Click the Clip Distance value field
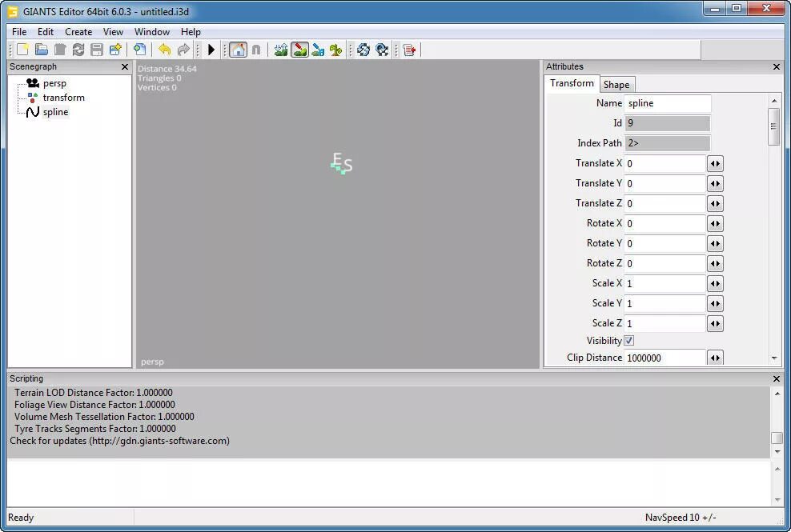Viewport: 791px width, 532px height. point(665,358)
